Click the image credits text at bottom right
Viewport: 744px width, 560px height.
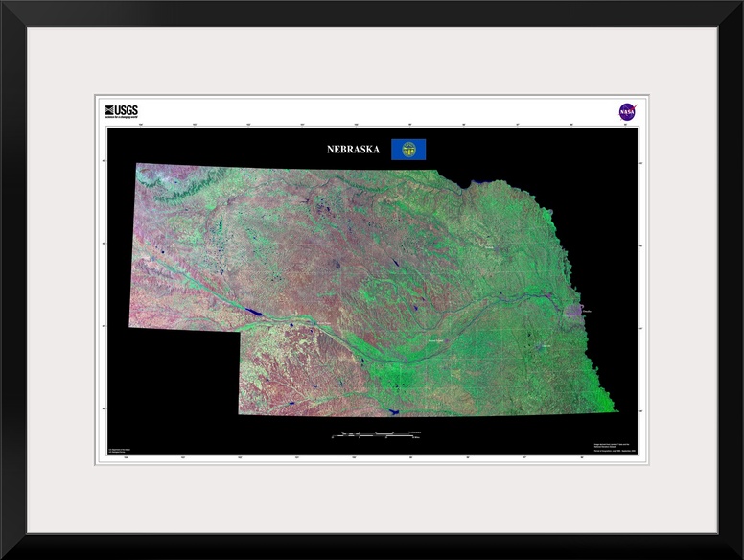[x=612, y=447]
